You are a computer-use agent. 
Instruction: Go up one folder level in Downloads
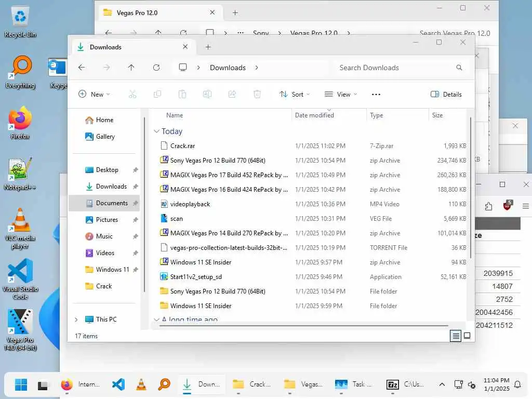(131, 68)
